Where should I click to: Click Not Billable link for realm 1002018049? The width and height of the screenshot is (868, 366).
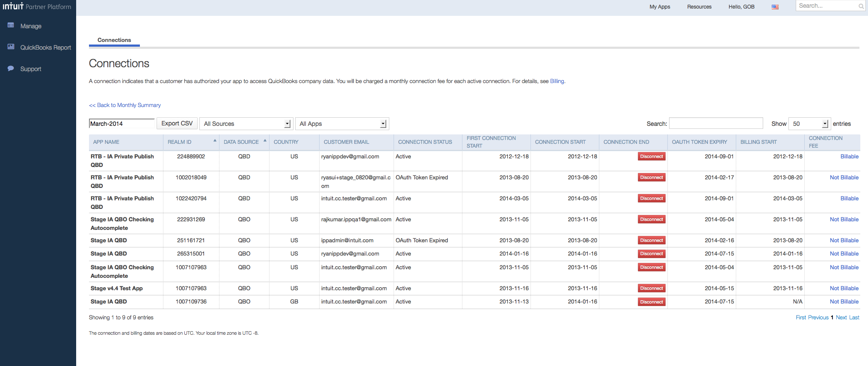pyautogui.click(x=844, y=178)
